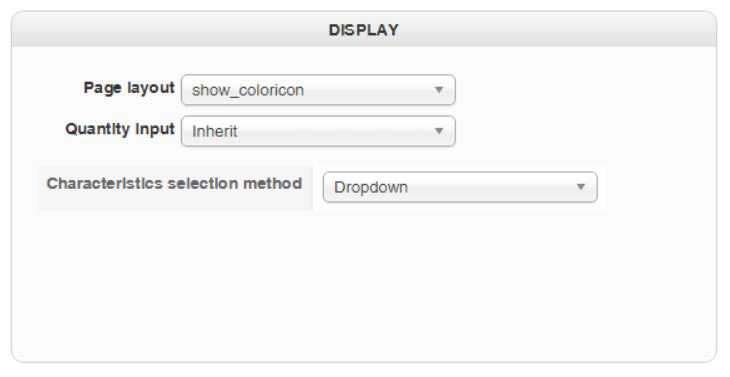Click the Quantity input label

[120, 129]
